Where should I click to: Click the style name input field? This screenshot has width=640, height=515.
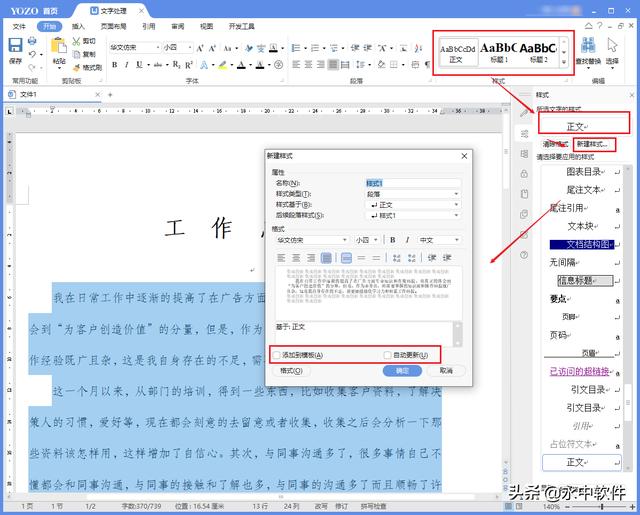tap(412, 183)
